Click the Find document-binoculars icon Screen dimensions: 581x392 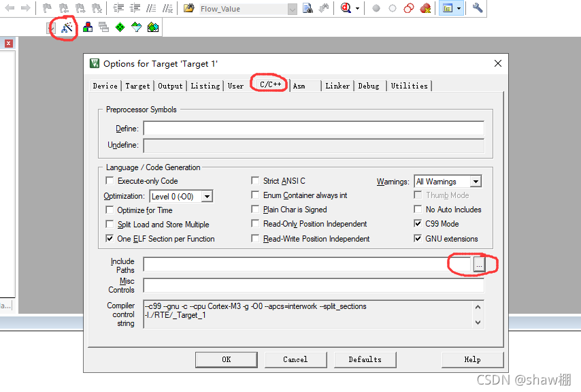308,8
